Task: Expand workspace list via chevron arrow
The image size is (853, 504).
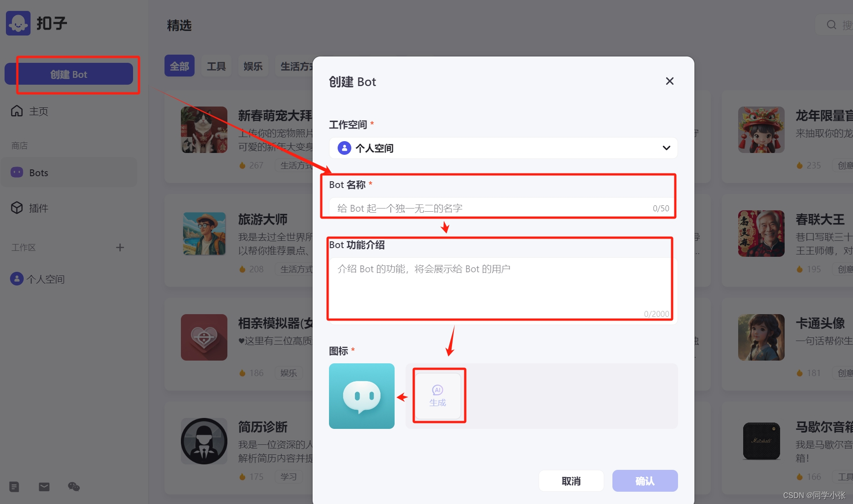Action: [x=666, y=148]
